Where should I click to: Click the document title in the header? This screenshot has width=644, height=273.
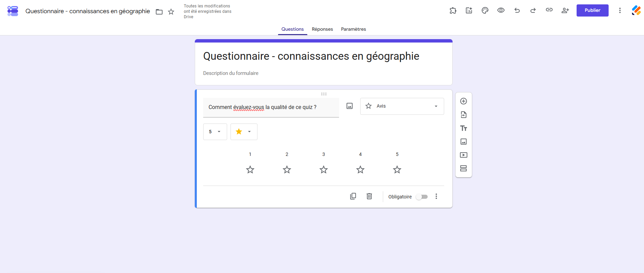coord(88,11)
